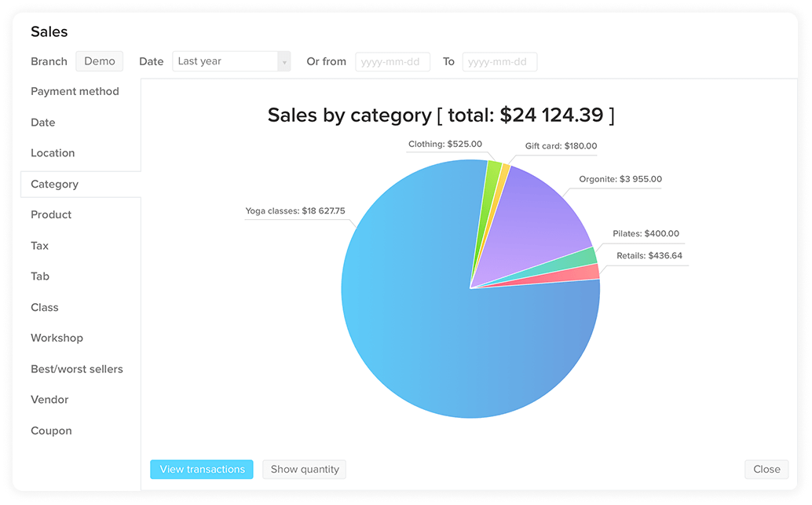Click the 'Or from' date input field
Viewport: 812px width, 505px height.
(393, 61)
